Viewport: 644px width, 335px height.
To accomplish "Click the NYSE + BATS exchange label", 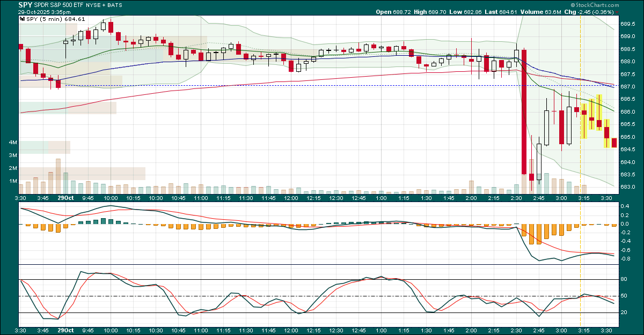I will coord(104,5).
